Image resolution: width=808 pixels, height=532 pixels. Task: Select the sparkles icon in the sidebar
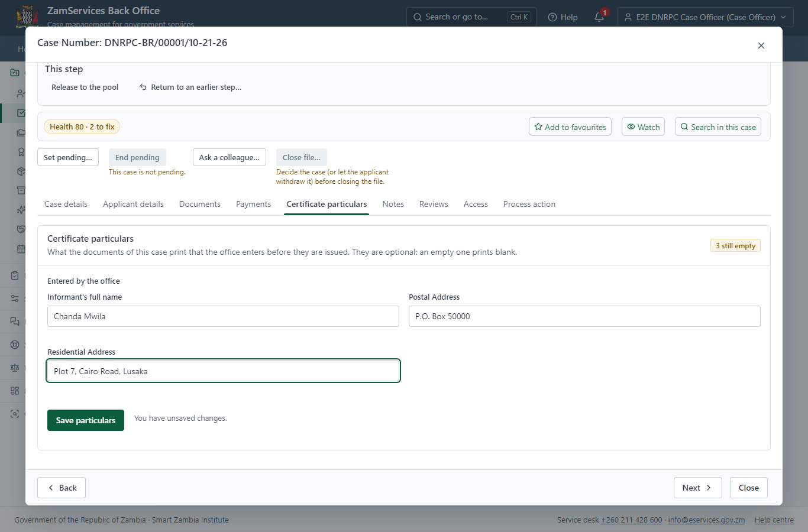pyautogui.click(x=21, y=210)
